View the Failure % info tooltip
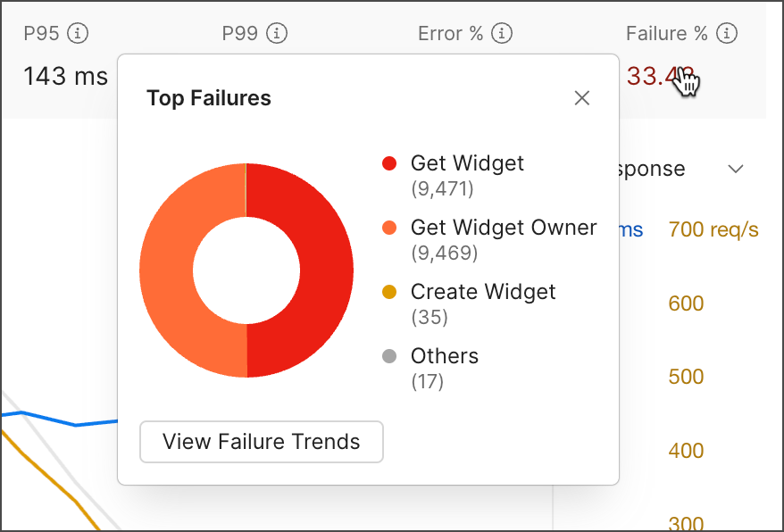 pyautogui.click(x=729, y=33)
